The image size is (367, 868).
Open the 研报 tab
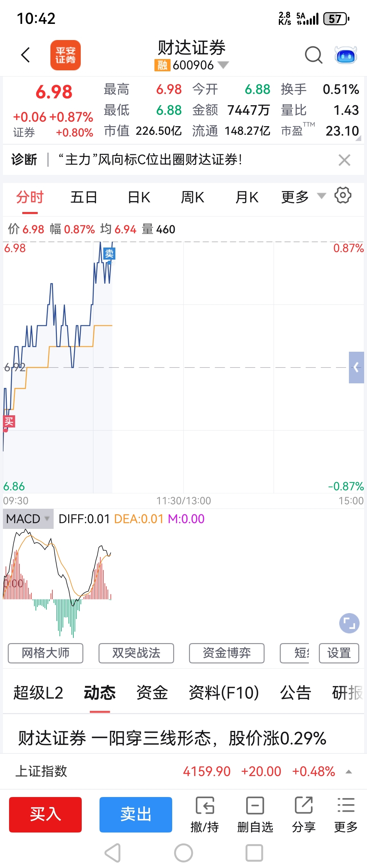click(347, 693)
